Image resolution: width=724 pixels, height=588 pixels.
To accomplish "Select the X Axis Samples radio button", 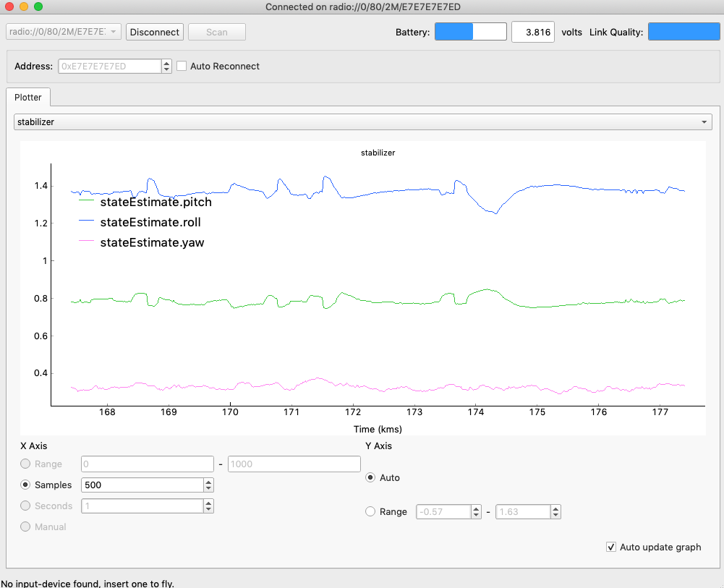I will click(x=27, y=485).
